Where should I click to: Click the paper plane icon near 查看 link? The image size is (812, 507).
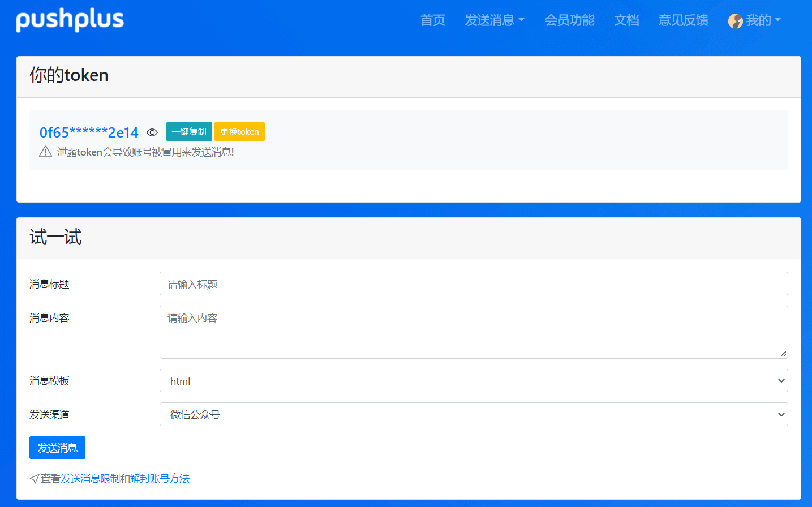(34, 478)
